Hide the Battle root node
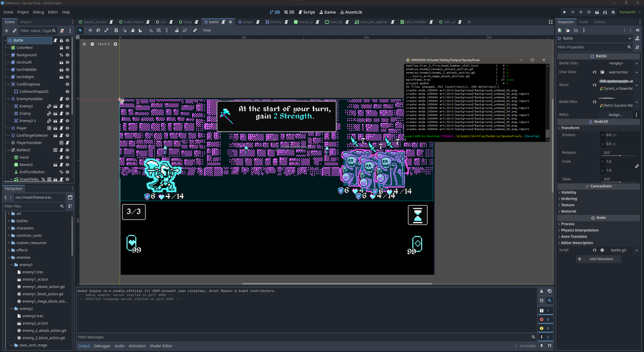Screen dimensions: 644x352 coord(68,40)
